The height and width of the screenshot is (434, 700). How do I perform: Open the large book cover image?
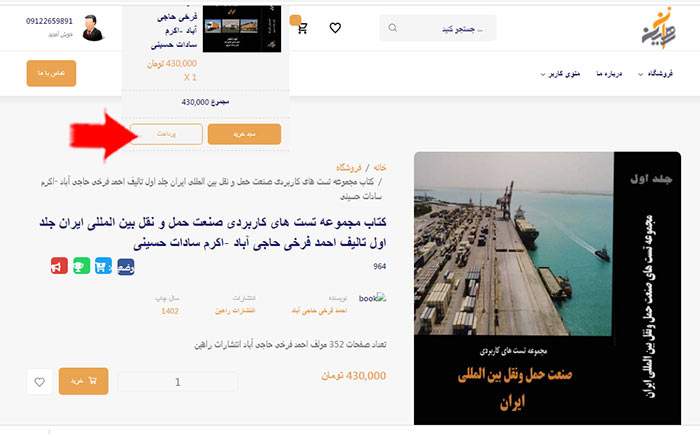pyautogui.click(x=547, y=288)
